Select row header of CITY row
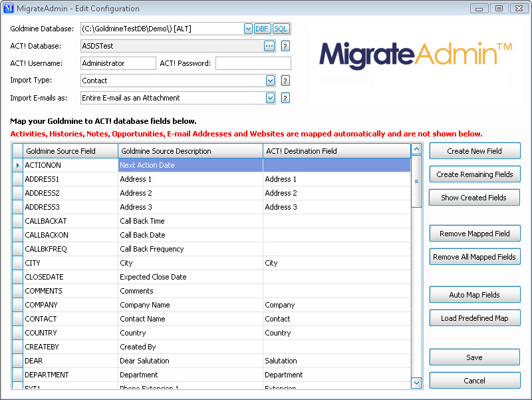 pos(17,263)
